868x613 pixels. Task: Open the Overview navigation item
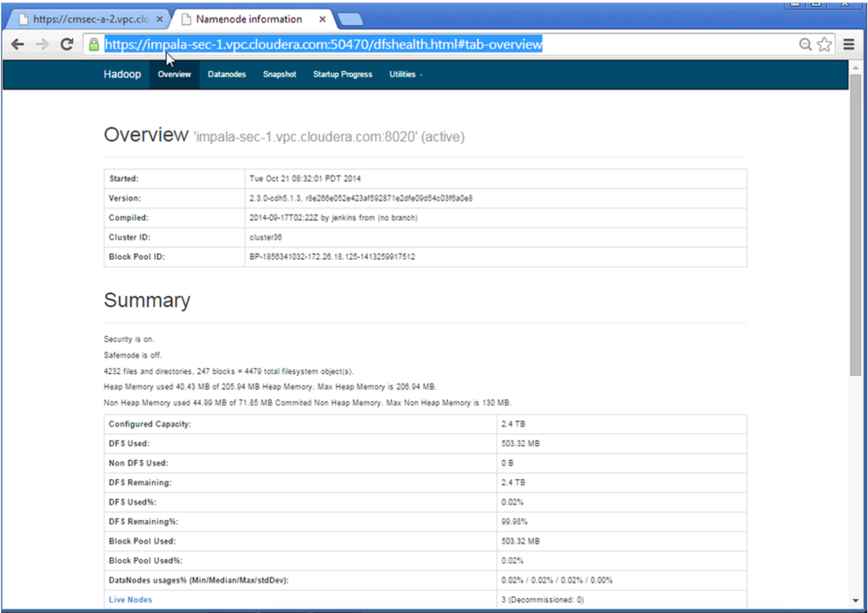tap(175, 74)
